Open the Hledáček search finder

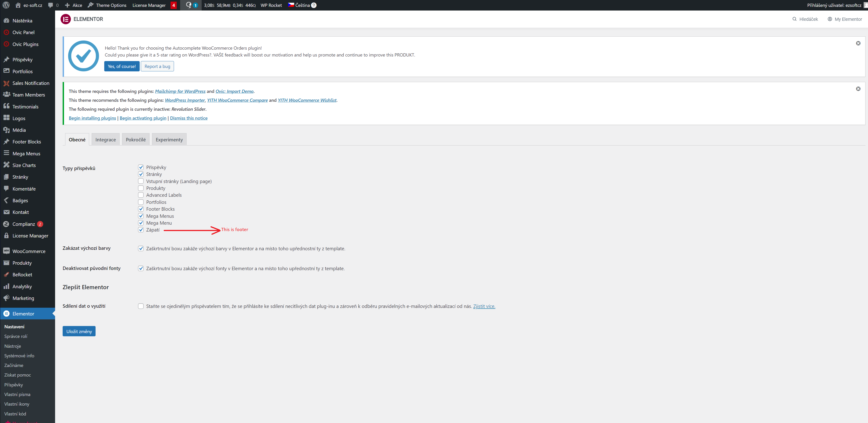click(805, 19)
